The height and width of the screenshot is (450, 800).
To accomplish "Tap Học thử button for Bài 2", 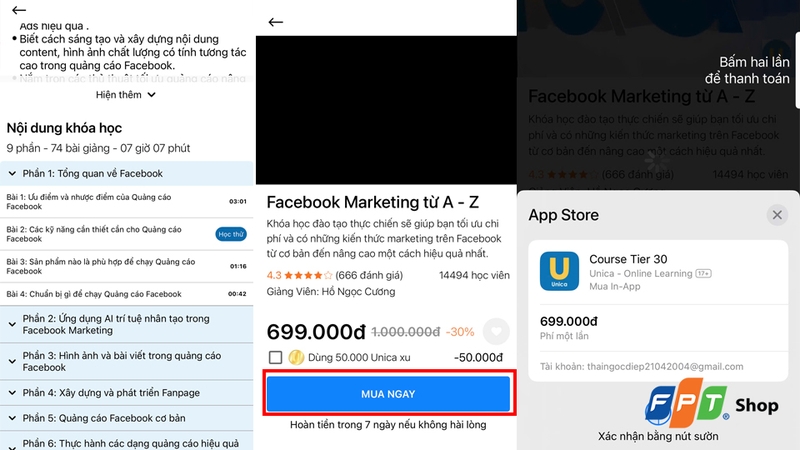I will [231, 234].
